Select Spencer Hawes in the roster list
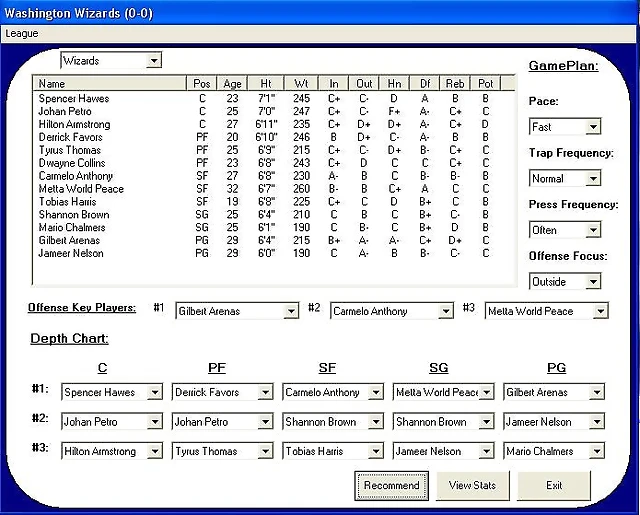 273,98
